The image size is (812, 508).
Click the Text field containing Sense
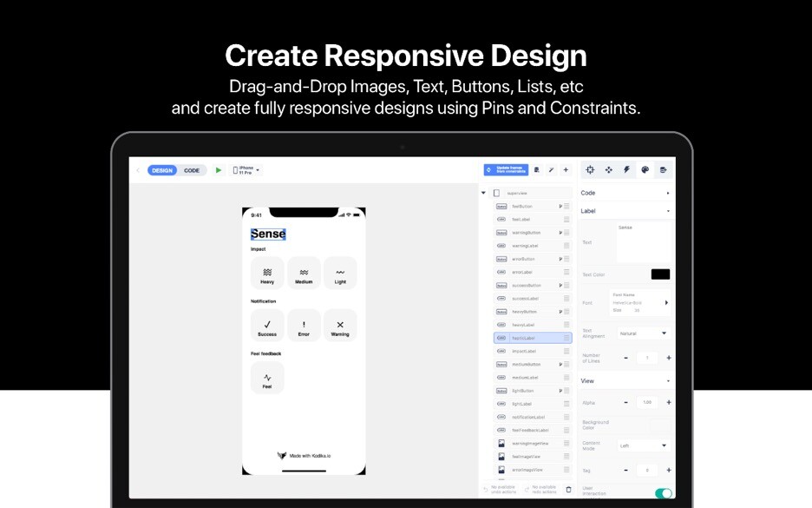click(644, 242)
